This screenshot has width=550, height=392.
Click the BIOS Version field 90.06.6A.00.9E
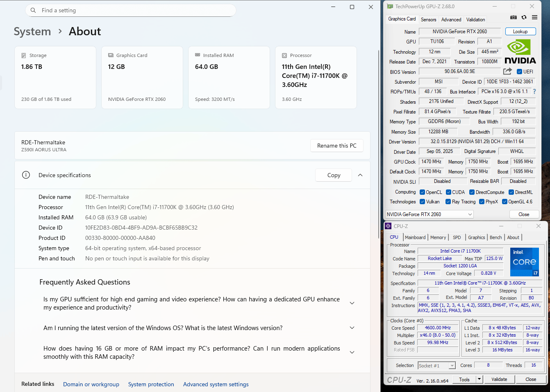[460, 71]
